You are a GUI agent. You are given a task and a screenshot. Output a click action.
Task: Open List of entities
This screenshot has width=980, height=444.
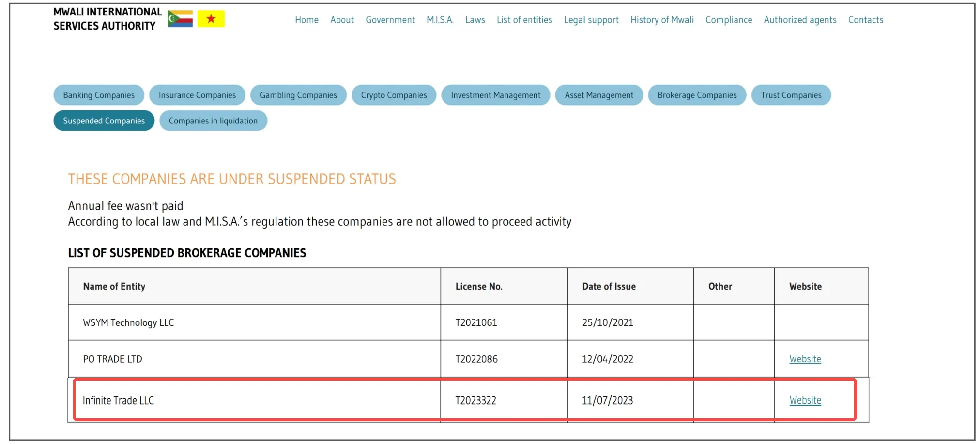[524, 20]
